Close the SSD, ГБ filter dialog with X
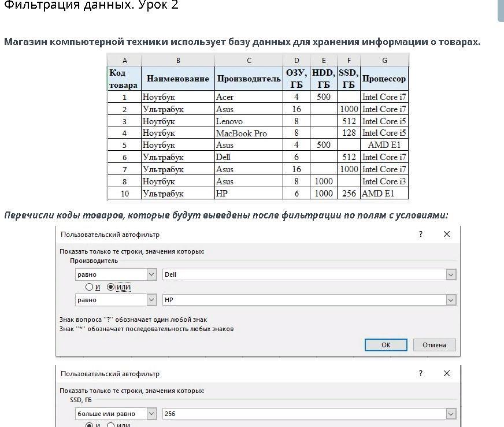 point(447,373)
